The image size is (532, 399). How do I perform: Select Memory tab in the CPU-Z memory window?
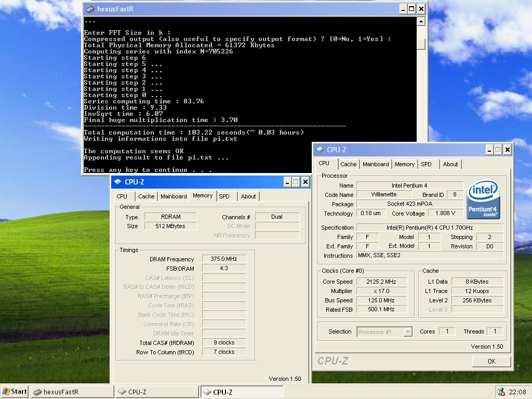coord(203,195)
